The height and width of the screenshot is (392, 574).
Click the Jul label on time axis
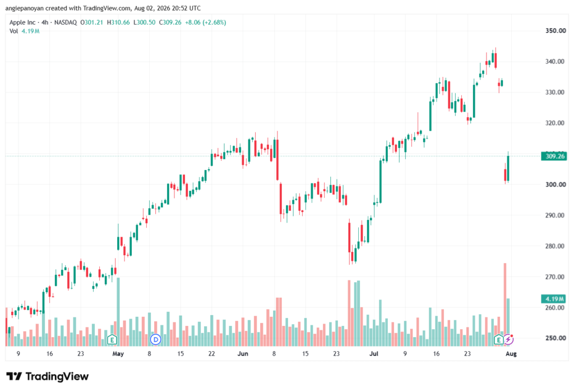click(x=374, y=353)
